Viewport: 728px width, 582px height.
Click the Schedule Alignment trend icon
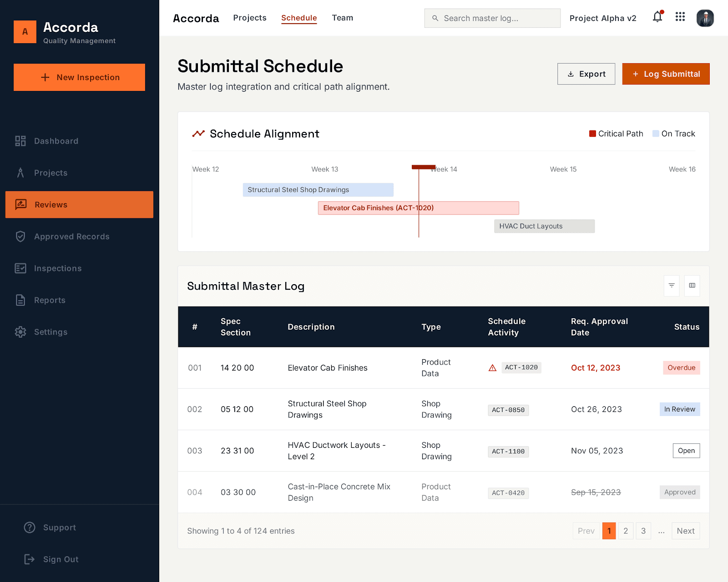(x=198, y=134)
